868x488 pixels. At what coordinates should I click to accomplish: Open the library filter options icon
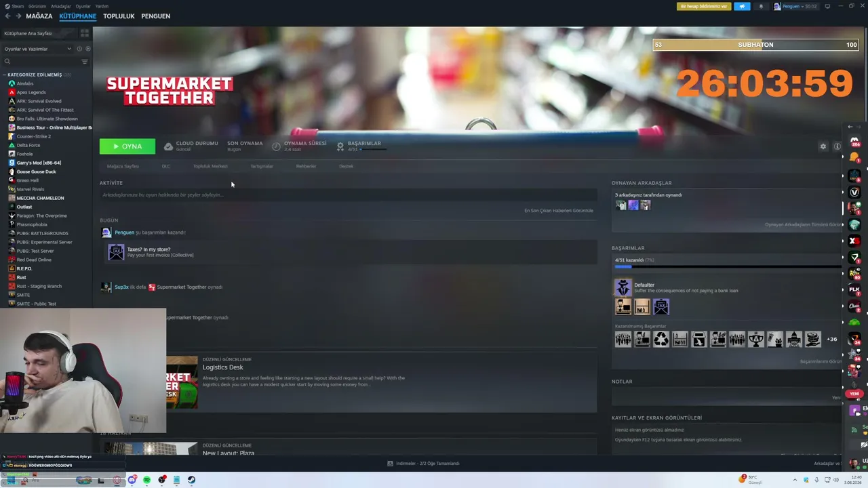tap(85, 62)
